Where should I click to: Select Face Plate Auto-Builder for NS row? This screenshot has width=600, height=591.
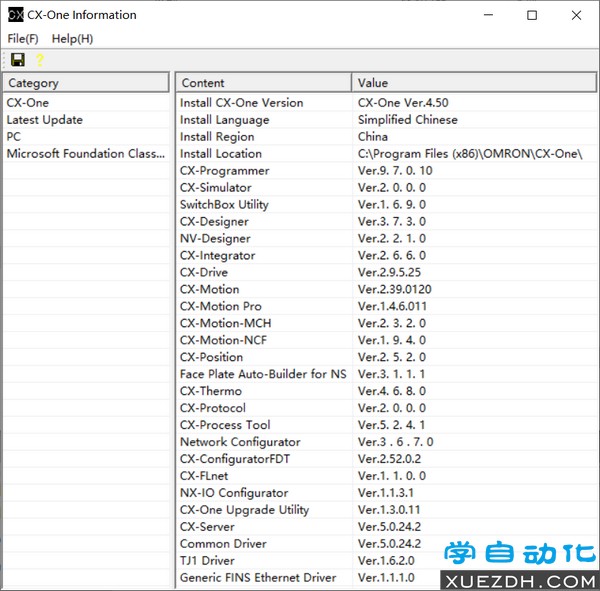click(x=386, y=374)
